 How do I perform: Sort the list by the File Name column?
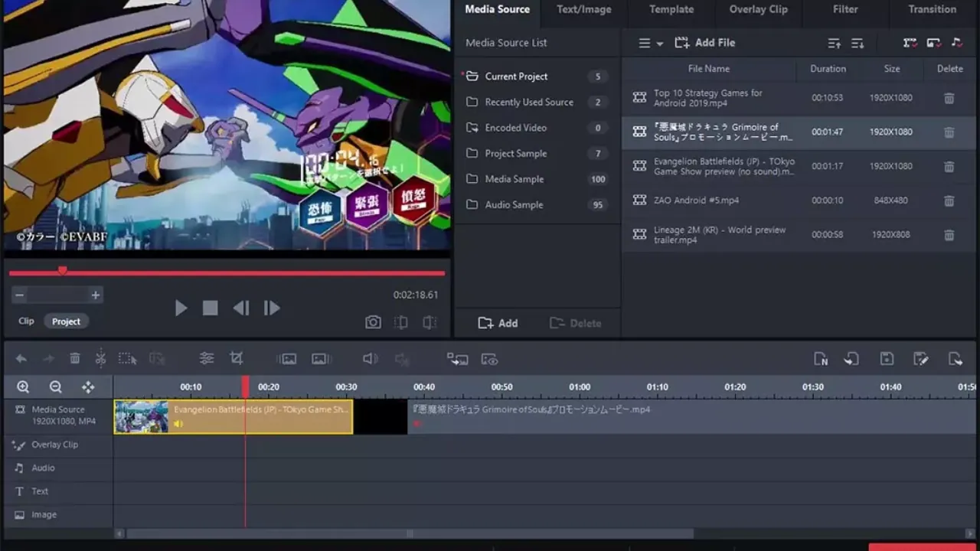pos(708,69)
